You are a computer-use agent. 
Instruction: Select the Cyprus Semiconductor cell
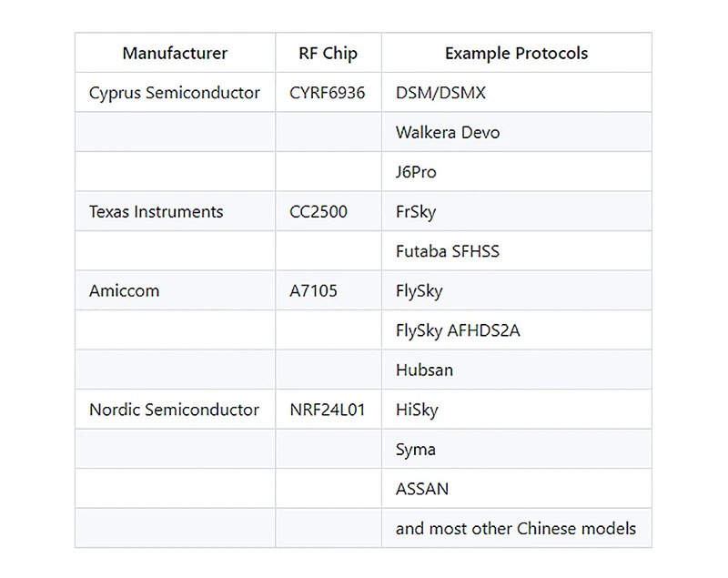tap(175, 92)
